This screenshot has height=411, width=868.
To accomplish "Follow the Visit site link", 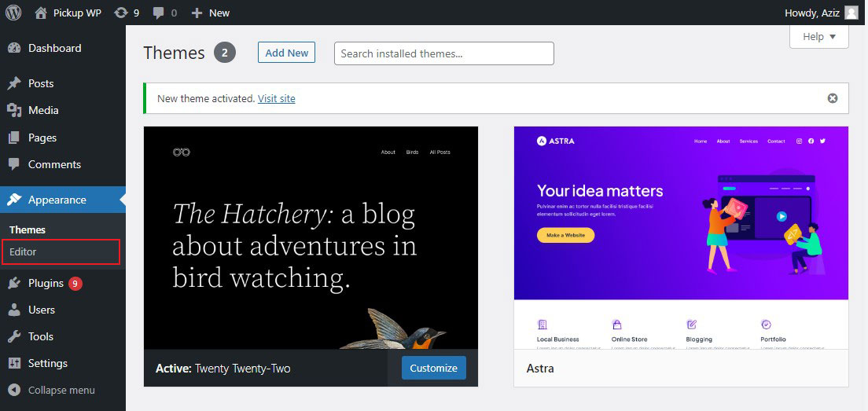I will pyautogui.click(x=276, y=98).
